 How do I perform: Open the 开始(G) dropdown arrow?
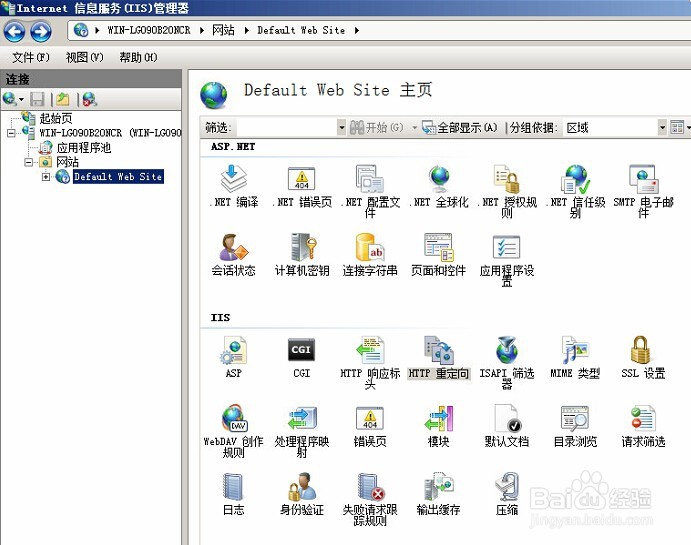click(414, 128)
